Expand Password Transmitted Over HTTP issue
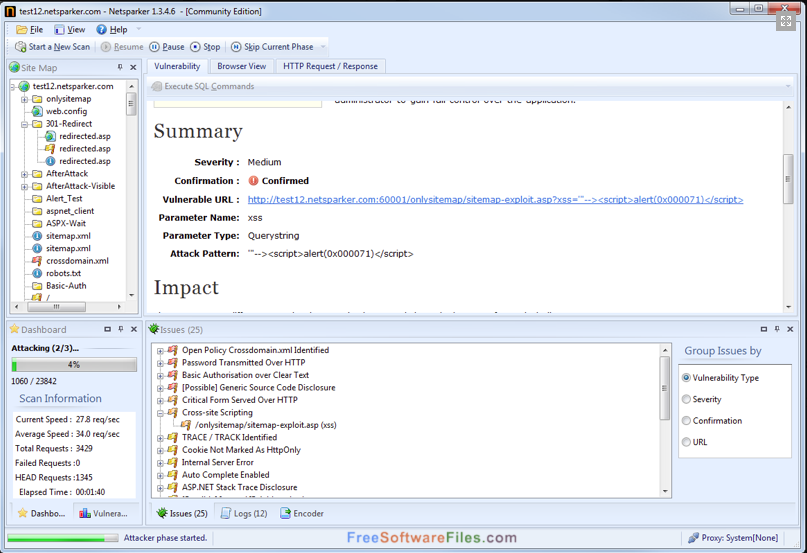This screenshot has width=807, height=553. 160,363
